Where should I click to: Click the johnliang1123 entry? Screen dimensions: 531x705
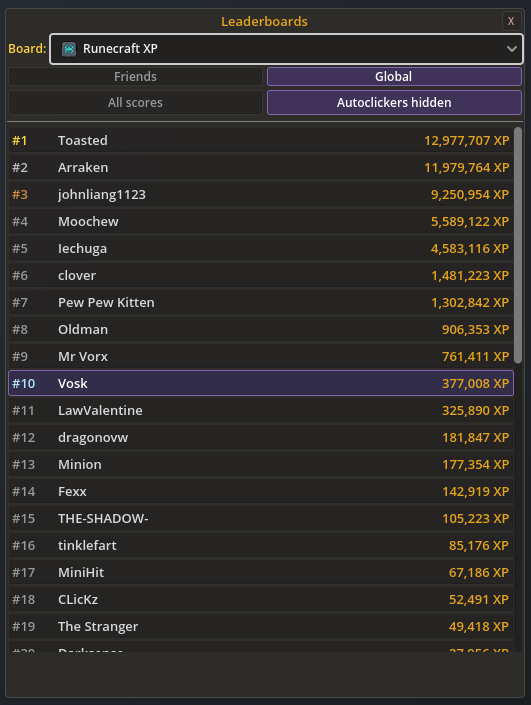click(x=261, y=195)
